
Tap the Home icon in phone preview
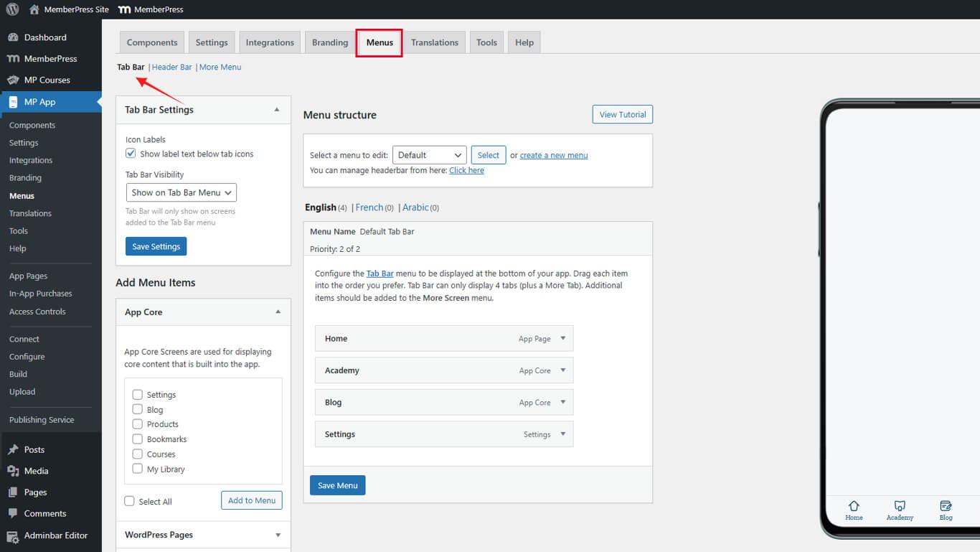(x=854, y=506)
